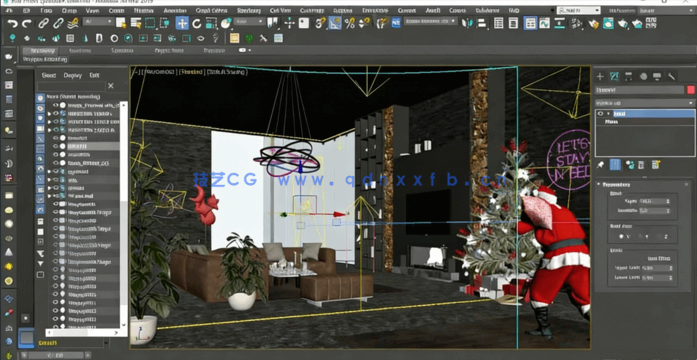
Task: Open the Schematic View
Action: point(560,23)
